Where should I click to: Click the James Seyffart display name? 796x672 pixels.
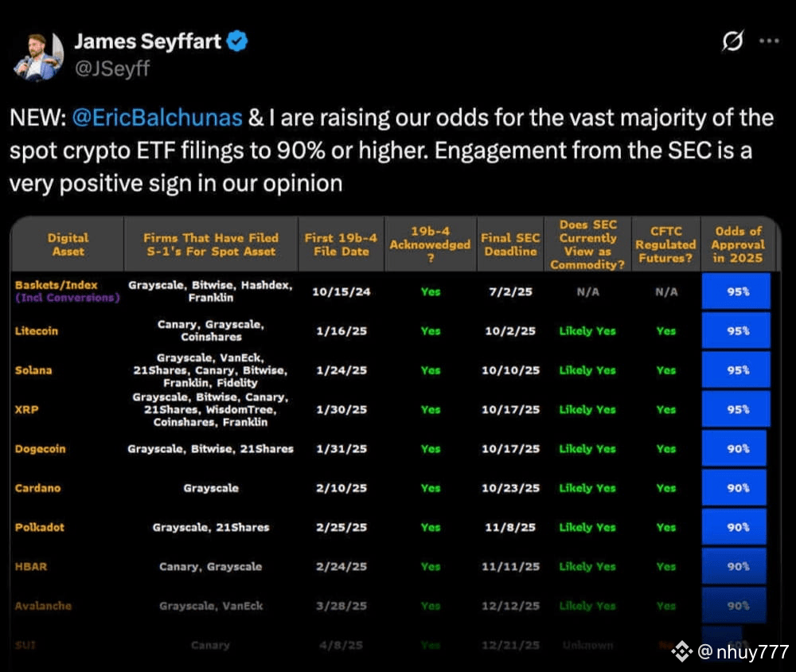[x=148, y=41]
